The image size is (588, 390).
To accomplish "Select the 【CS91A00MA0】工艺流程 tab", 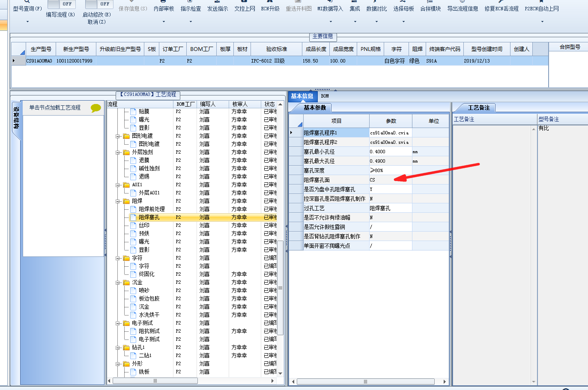I will pyautogui.click(x=148, y=95).
